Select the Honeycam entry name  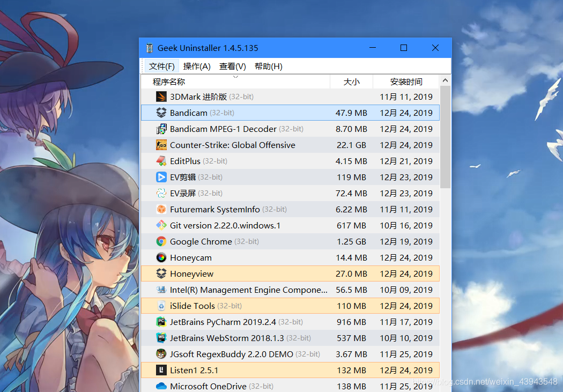coord(191,257)
